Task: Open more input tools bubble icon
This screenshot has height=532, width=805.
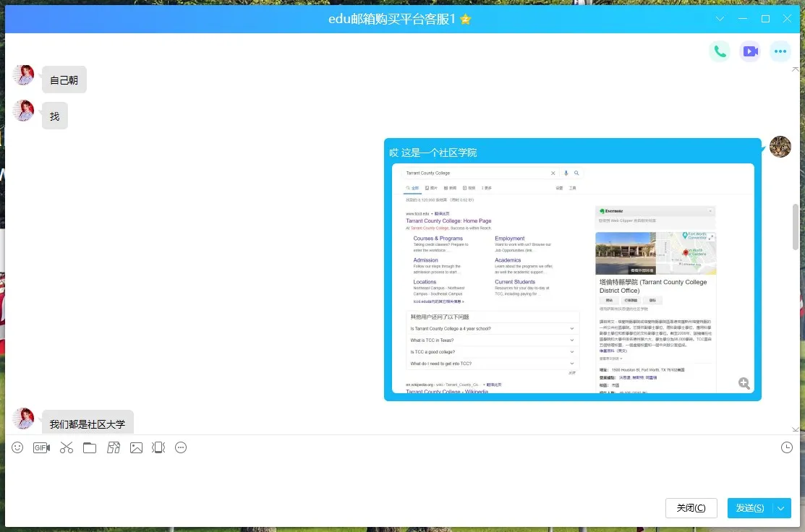Action: (181, 448)
